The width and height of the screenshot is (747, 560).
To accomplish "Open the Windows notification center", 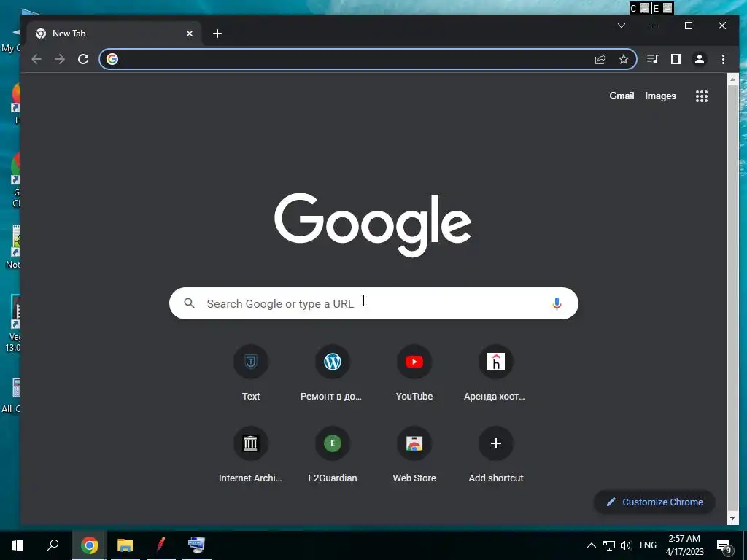I will (724, 546).
